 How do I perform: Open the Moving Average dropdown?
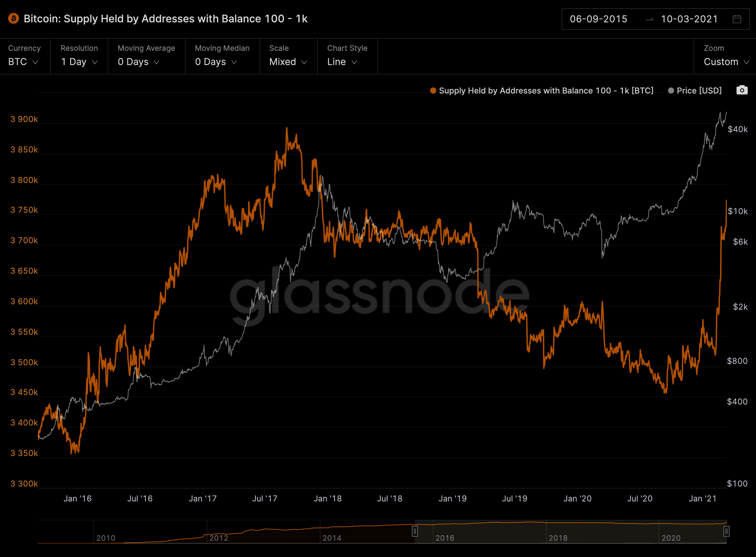(138, 62)
